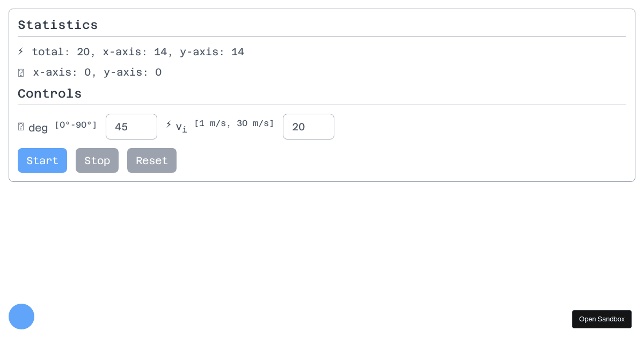Hit the Reset button
Viewport: 644px width, 338px height.
pyautogui.click(x=152, y=160)
